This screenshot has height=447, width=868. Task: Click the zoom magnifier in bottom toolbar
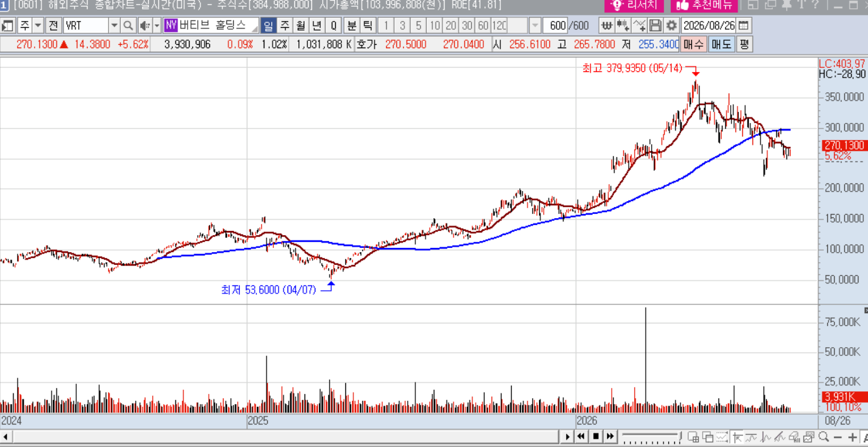(x=823, y=437)
